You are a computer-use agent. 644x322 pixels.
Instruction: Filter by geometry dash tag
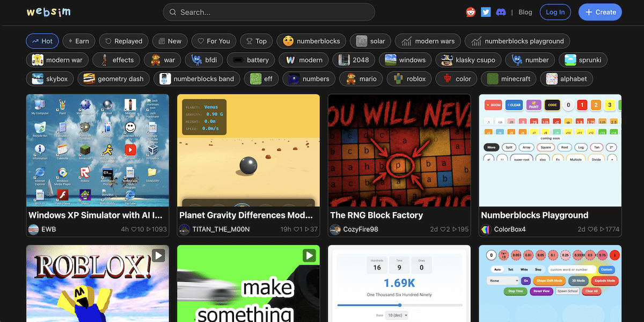(x=113, y=78)
